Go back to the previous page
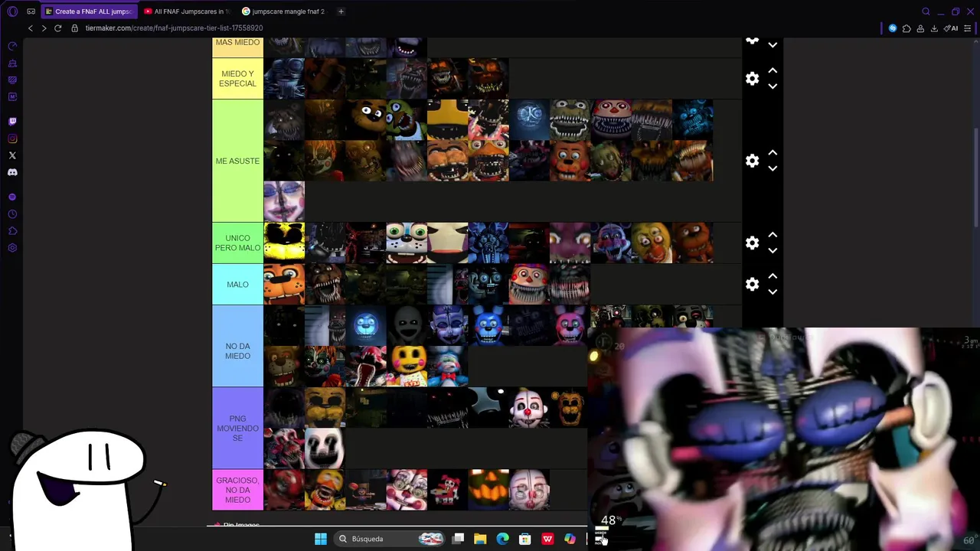980x551 pixels. click(x=30, y=28)
